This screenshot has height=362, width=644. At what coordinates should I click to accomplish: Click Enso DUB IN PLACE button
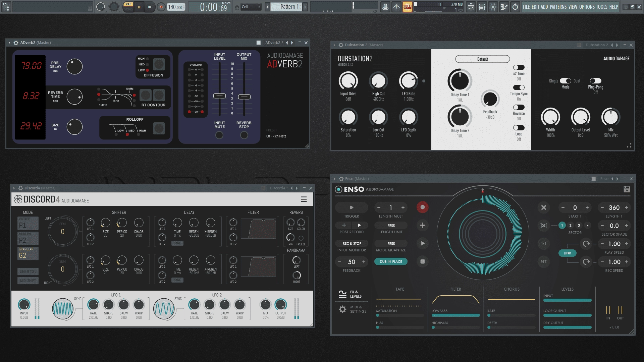[x=391, y=261]
